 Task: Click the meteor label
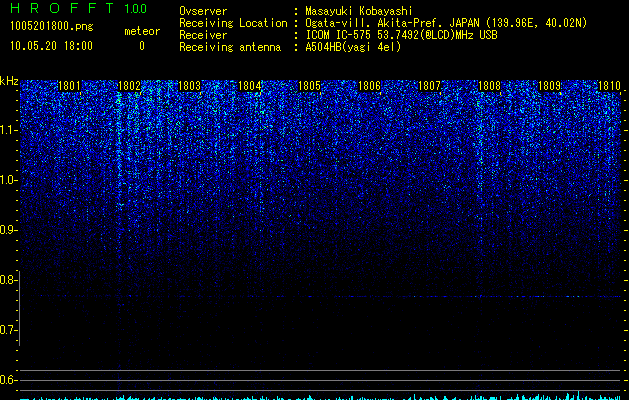point(142,31)
